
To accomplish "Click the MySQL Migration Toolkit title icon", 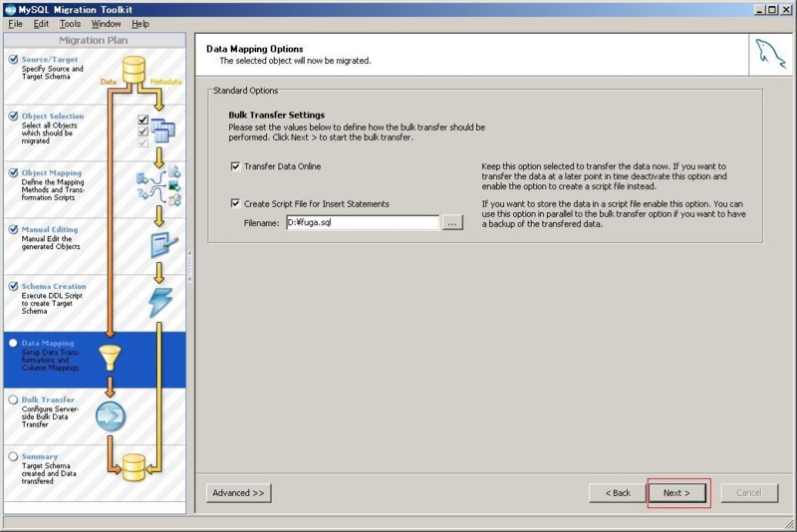I will tap(10, 10).
